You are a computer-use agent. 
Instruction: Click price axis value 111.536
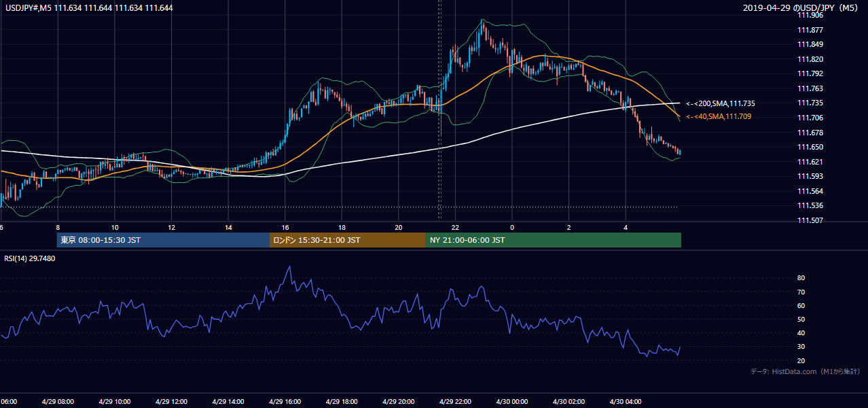pos(810,205)
